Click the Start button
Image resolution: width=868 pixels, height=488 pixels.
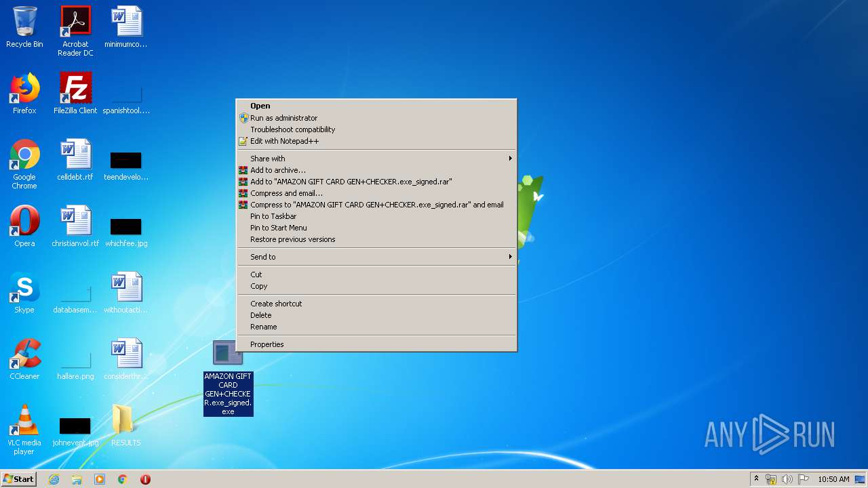[x=19, y=479]
